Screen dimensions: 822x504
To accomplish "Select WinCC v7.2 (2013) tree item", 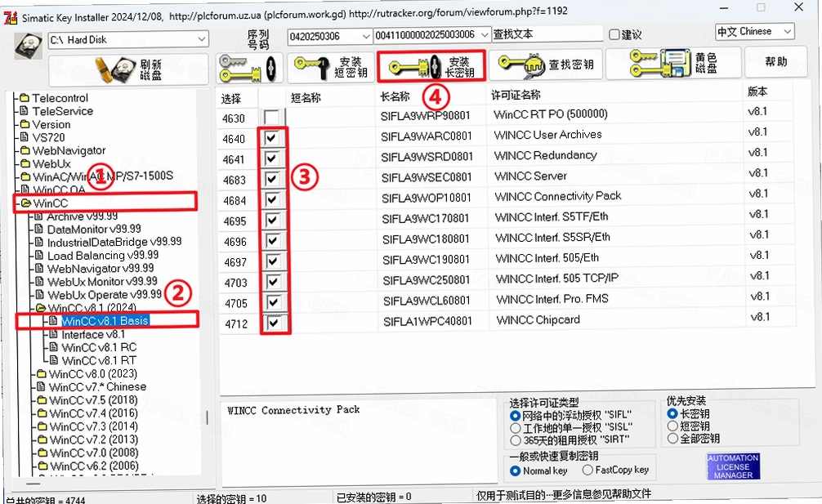I will tap(94, 439).
